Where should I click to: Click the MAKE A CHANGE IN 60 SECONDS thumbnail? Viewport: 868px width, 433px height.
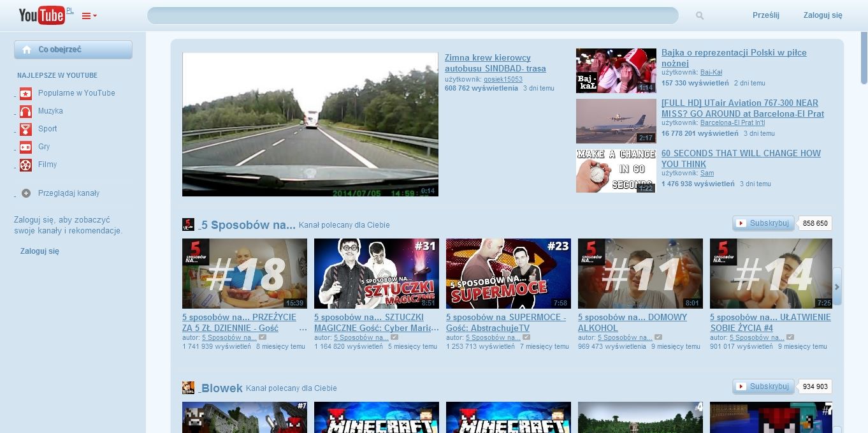pyautogui.click(x=616, y=171)
